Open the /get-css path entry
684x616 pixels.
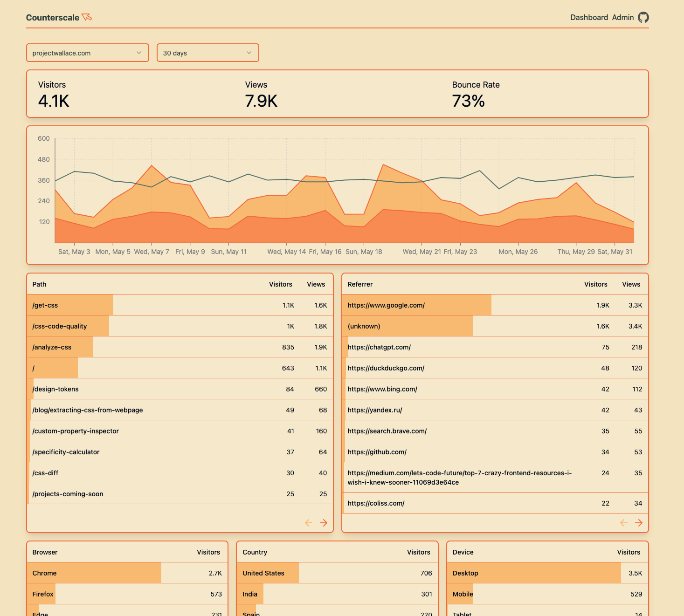click(x=44, y=305)
